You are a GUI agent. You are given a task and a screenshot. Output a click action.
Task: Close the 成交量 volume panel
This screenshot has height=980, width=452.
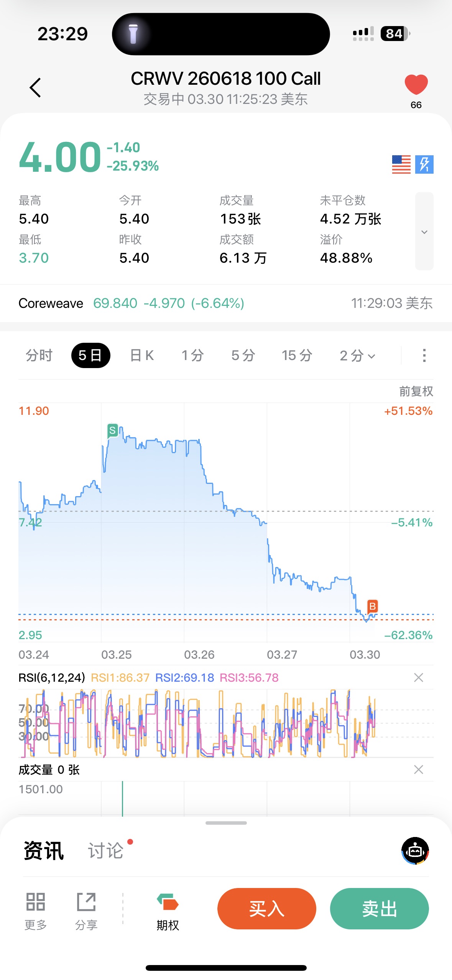click(x=418, y=770)
